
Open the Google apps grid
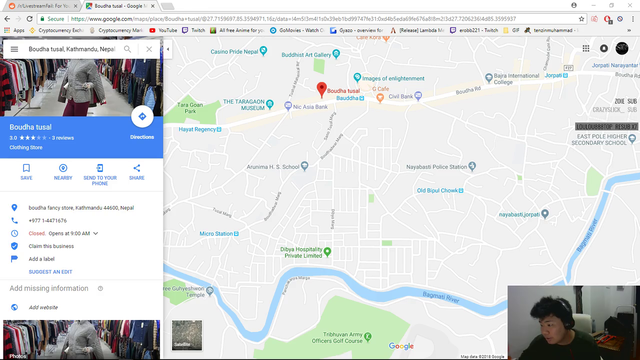coord(586,49)
